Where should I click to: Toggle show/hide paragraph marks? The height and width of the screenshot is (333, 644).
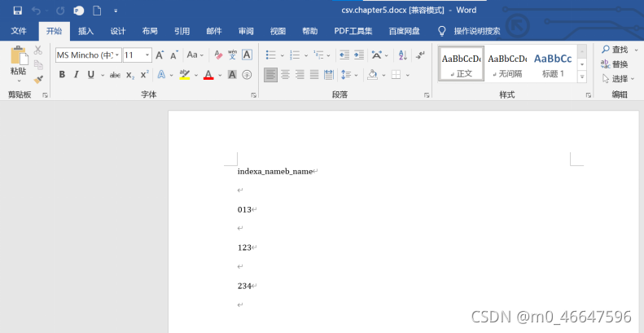[420, 55]
